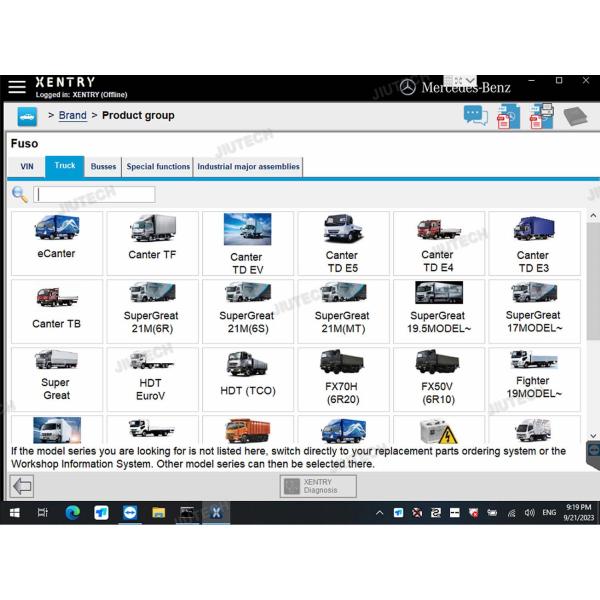The image size is (600, 600).
Task: Open the chat support icon
Action: coord(475,116)
